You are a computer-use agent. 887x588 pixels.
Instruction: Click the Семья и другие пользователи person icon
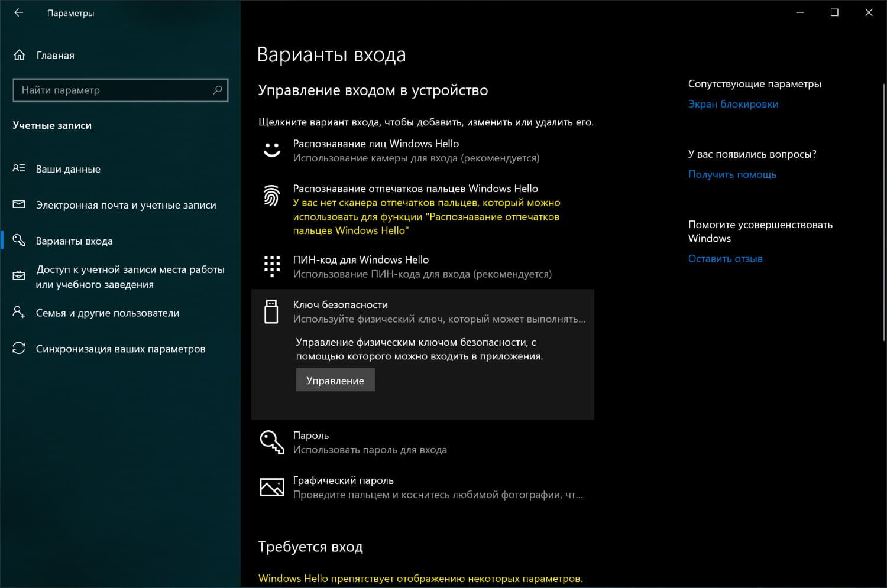coord(19,312)
